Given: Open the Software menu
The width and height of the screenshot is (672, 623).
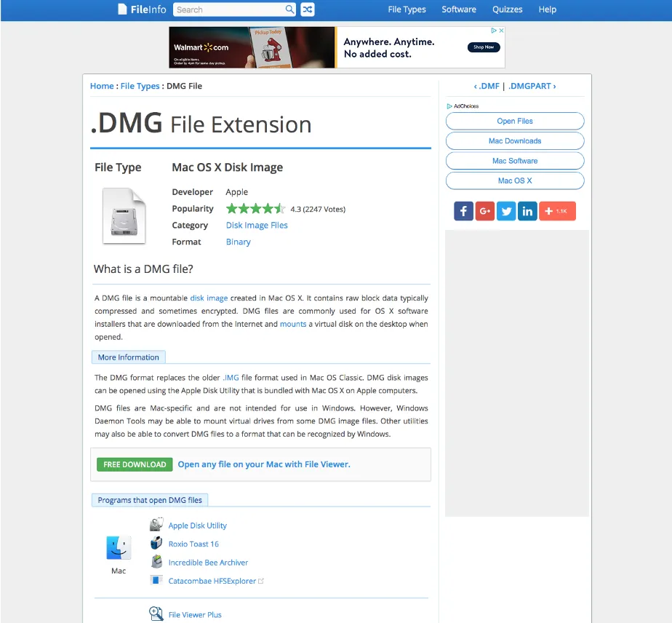Looking at the screenshot, I should pyautogui.click(x=458, y=9).
